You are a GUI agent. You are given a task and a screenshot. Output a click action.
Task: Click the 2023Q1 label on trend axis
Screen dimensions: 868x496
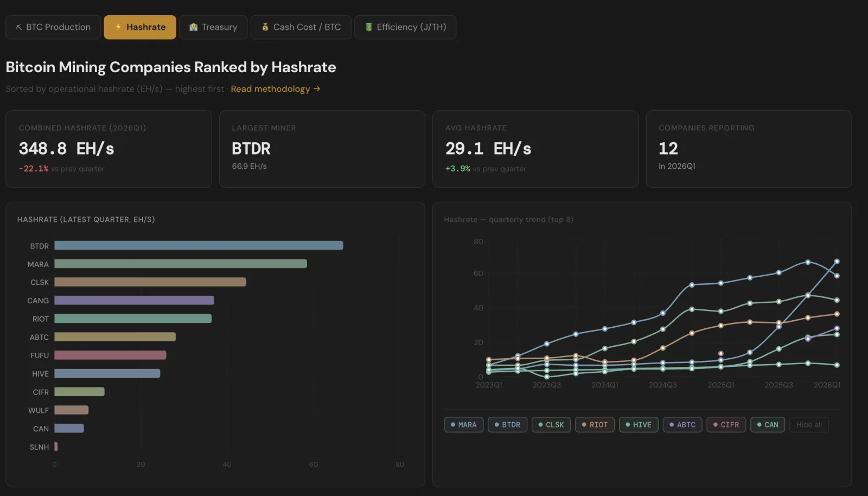pos(489,385)
